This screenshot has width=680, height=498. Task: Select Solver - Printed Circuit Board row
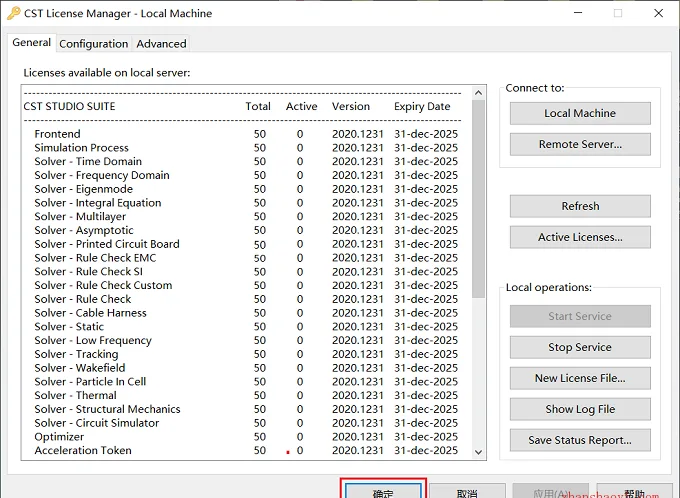coord(246,244)
